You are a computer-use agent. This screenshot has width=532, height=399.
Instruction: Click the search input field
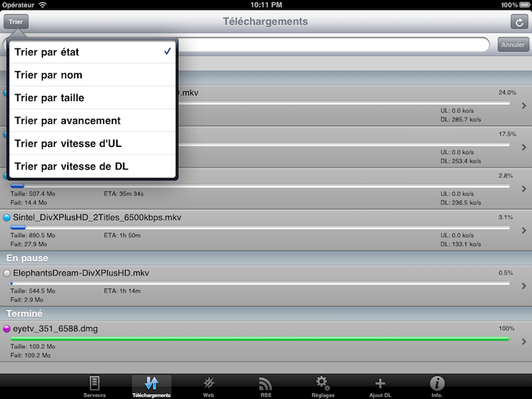point(332,45)
